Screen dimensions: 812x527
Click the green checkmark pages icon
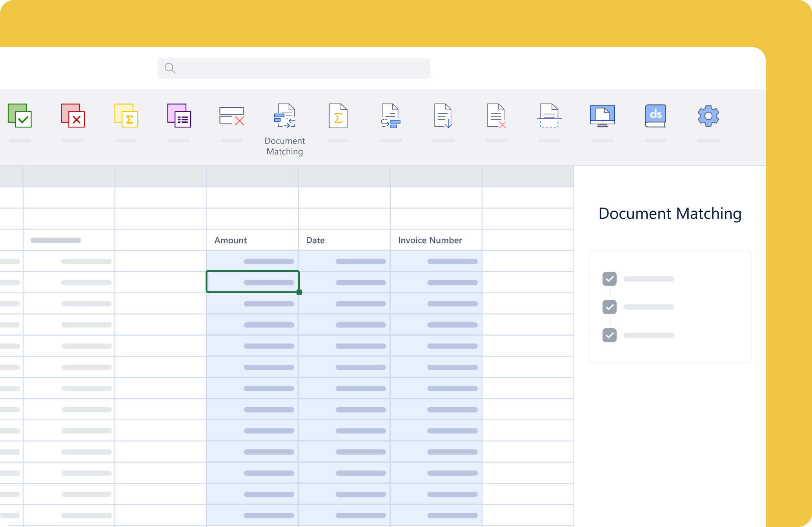pyautogui.click(x=20, y=116)
